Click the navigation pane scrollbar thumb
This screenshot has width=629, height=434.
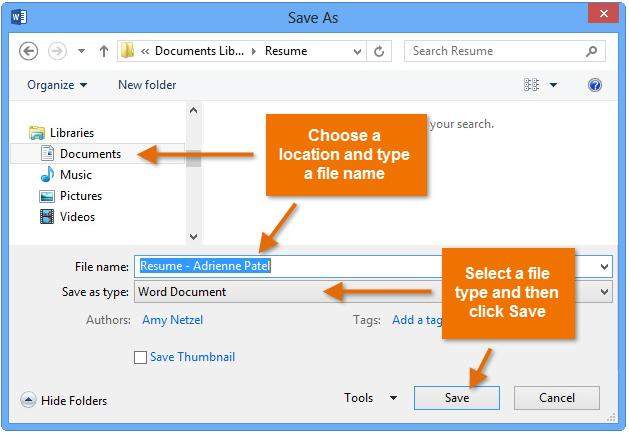click(193, 158)
